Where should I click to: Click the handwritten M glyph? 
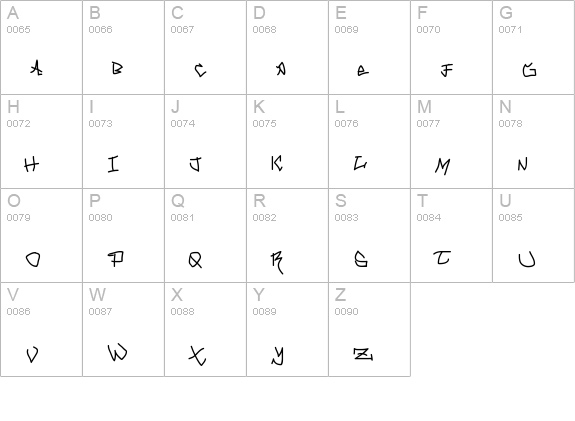pos(442,166)
